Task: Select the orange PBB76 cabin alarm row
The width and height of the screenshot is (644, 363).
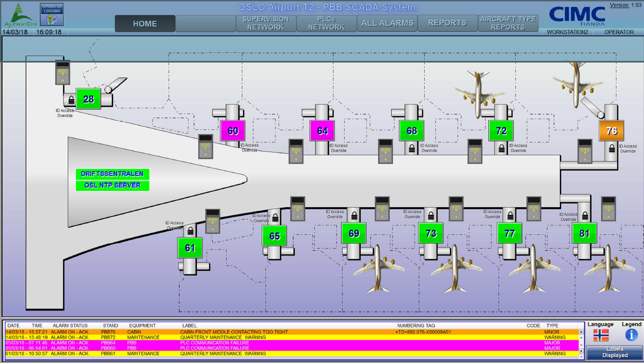Action: tap(291, 332)
